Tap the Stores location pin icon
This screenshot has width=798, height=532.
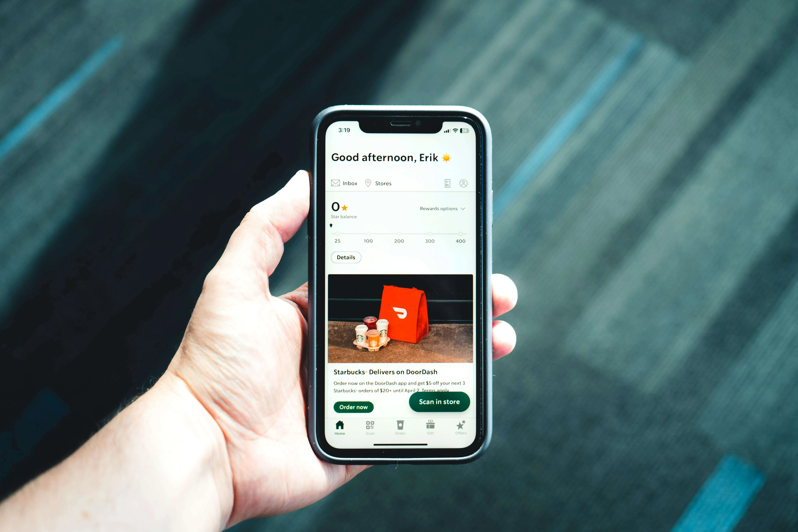coord(368,183)
